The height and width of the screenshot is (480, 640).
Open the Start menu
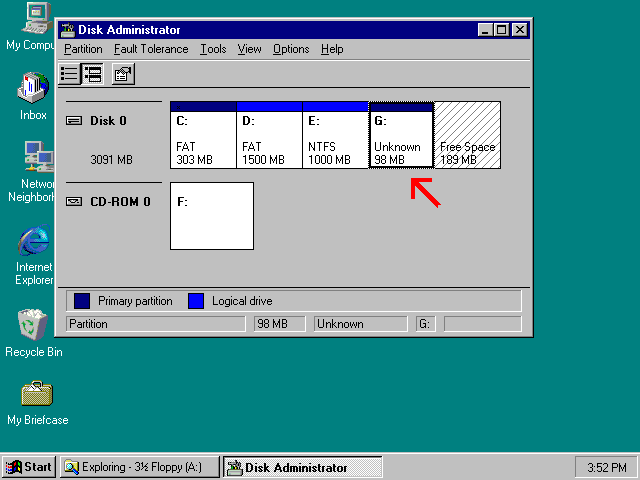(29, 467)
